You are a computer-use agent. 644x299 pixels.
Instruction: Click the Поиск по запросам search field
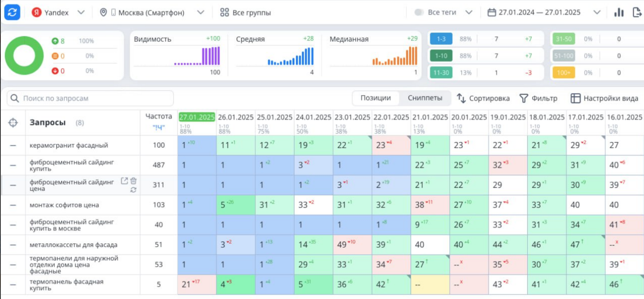click(90, 98)
